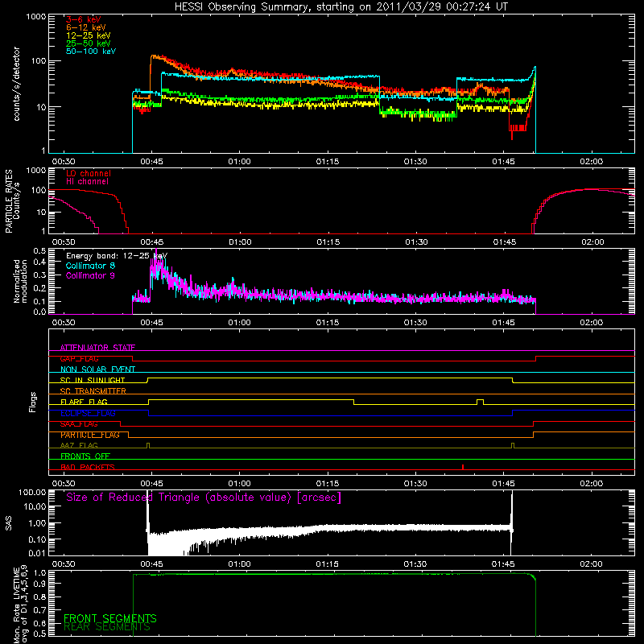The image size is (644, 644).
Task: Click the 02:00 tick label under particle rates plot
Action: pos(592,242)
